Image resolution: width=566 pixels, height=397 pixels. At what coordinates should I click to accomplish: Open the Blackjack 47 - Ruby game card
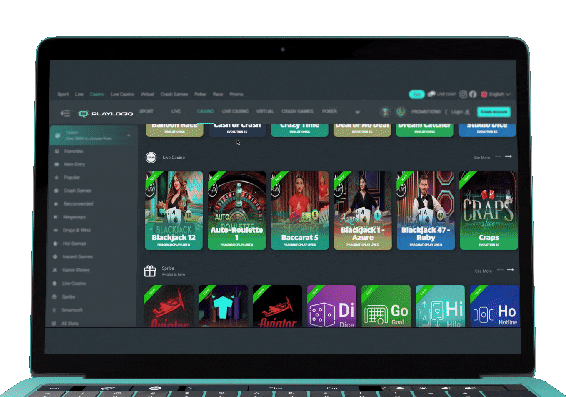[x=426, y=210]
